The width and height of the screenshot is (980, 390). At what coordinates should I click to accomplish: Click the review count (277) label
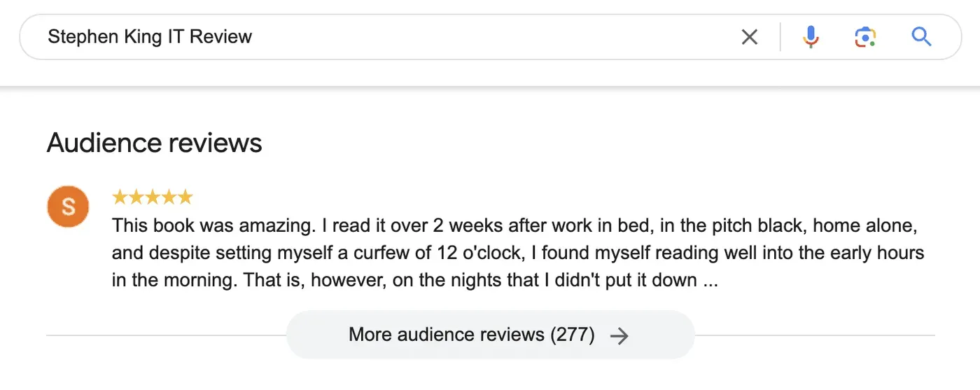pos(572,335)
